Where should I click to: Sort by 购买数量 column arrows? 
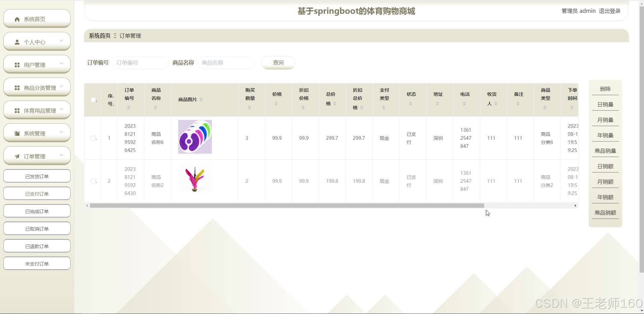(249, 108)
